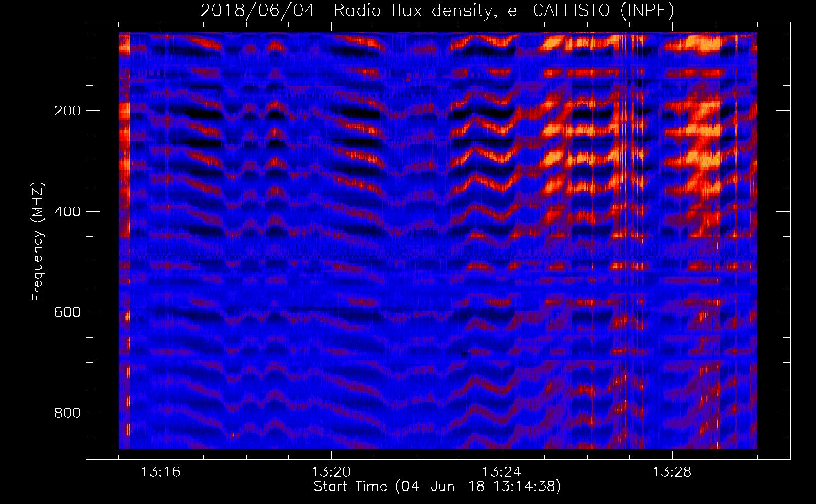Click the 400 frequency tick label
The image size is (816, 504).
(68, 212)
